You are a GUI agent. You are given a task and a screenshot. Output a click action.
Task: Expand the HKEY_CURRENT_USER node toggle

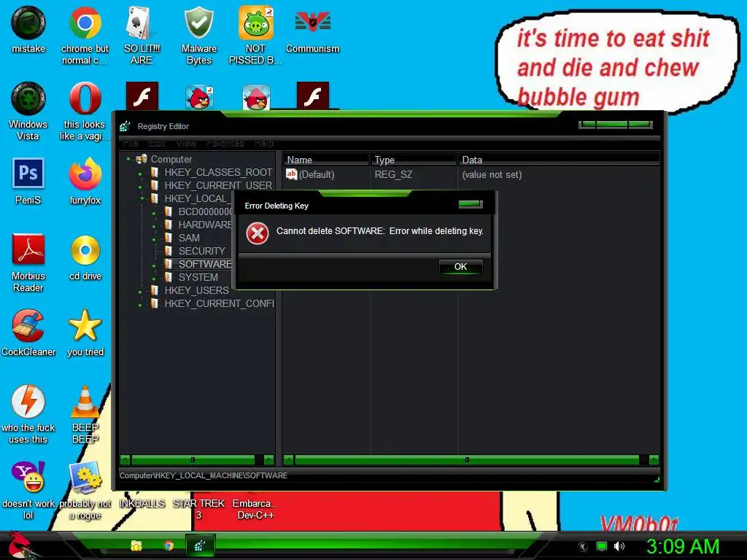tap(140, 186)
